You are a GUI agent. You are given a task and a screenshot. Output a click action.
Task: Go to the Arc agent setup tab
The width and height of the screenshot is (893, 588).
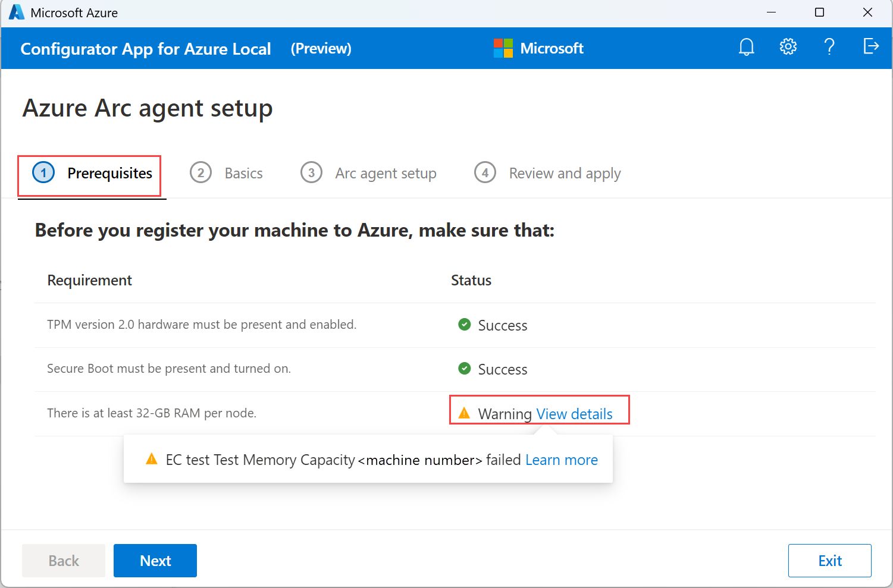(369, 174)
